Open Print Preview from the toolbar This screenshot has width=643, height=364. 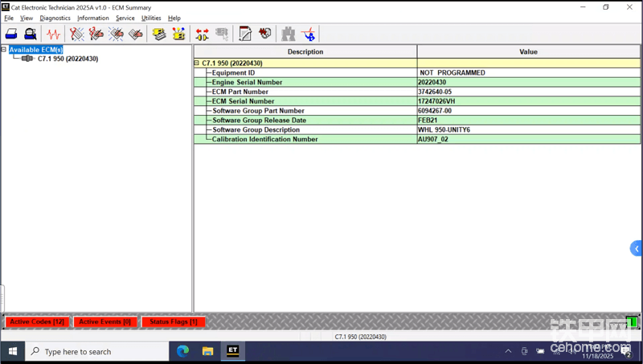pos(30,34)
